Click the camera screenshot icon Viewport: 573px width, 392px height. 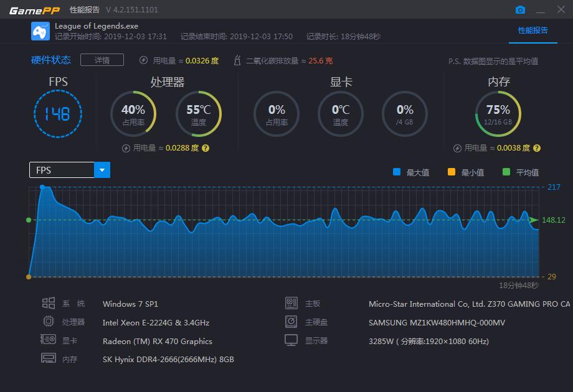[520, 10]
